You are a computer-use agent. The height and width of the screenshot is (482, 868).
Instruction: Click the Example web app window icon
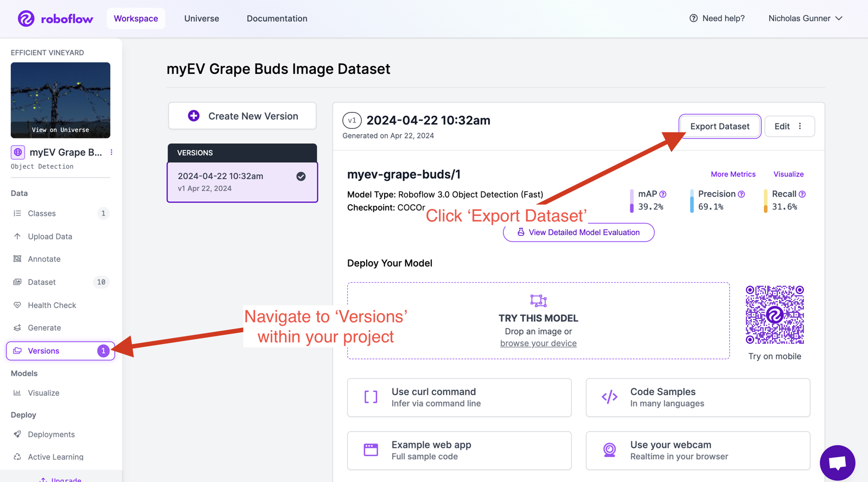point(371,450)
